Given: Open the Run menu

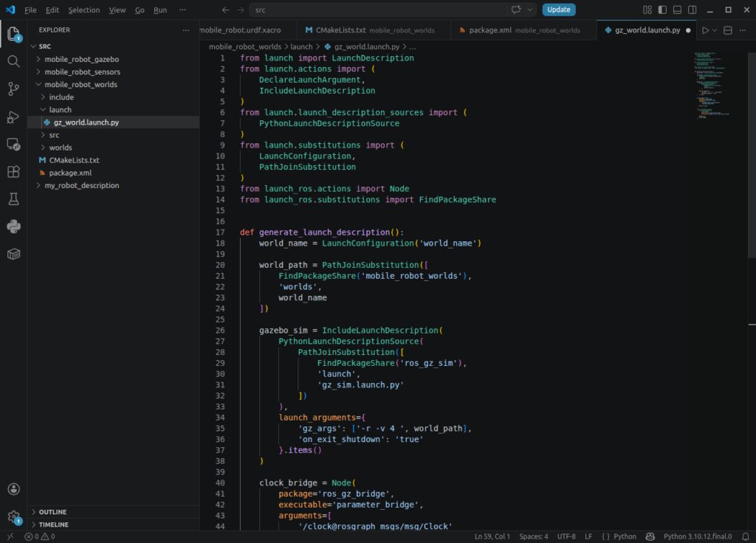Looking at the screenshot, I should (x=160, y=10).
